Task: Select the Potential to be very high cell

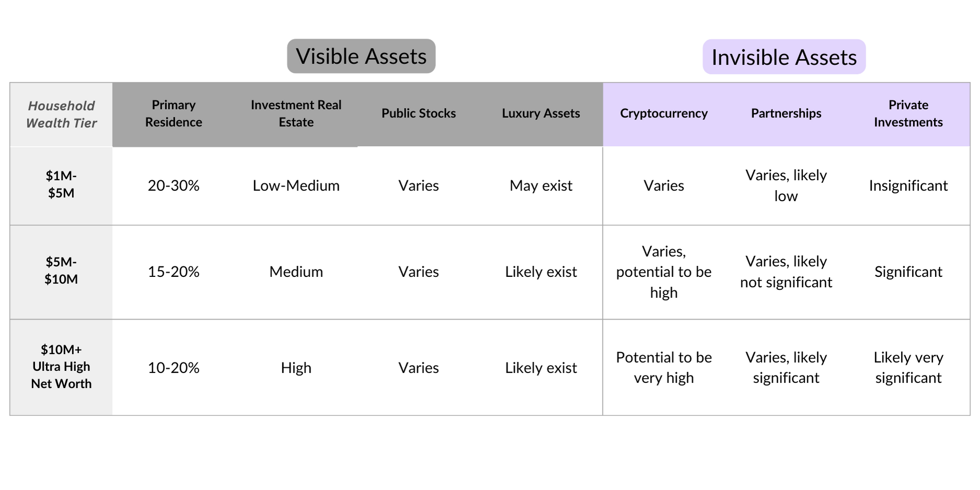Action: (664, 367)
